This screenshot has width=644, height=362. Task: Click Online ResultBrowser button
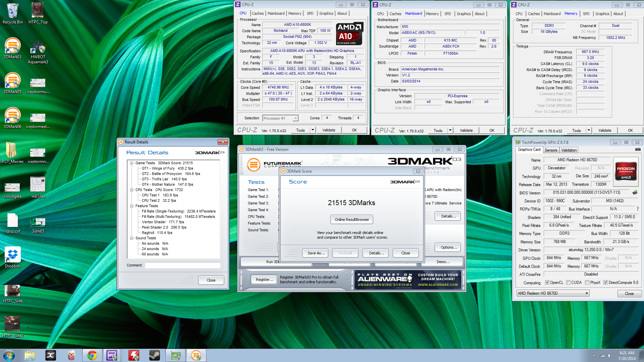point(352,220)
